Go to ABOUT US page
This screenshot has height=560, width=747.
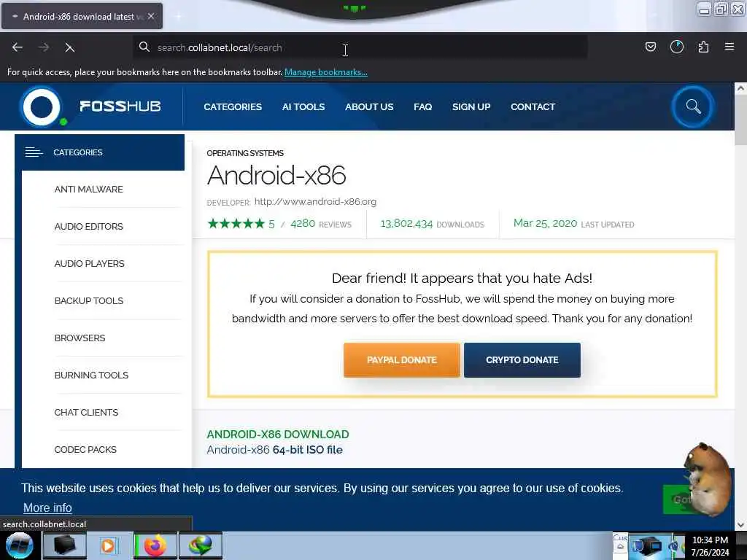click(369, 106)
